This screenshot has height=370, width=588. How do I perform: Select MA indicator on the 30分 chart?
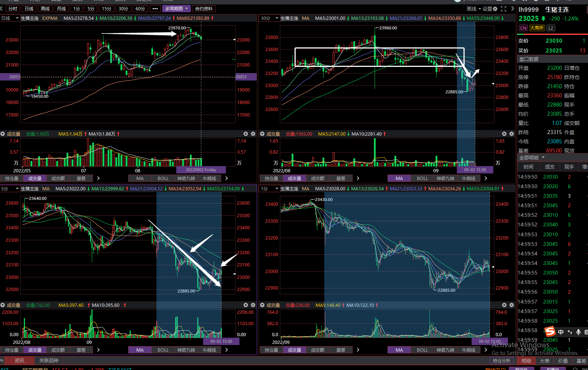pos(399,179)
